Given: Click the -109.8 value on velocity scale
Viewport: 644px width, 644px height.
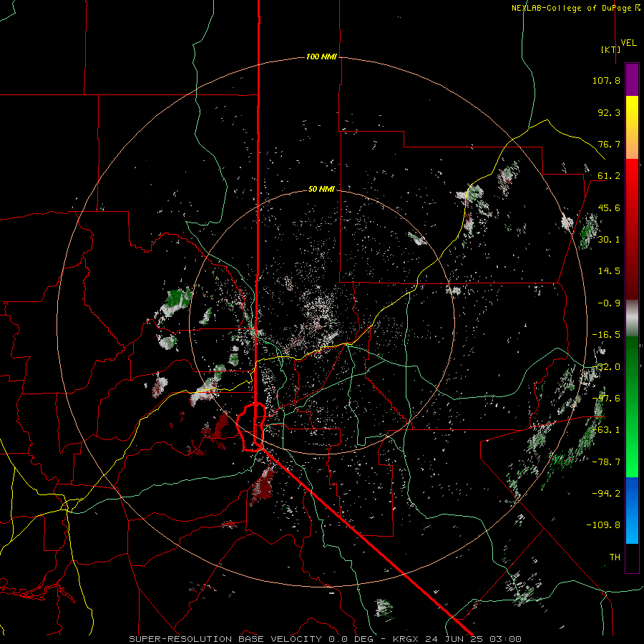Looking at the screenshot, I should [603, 525].
